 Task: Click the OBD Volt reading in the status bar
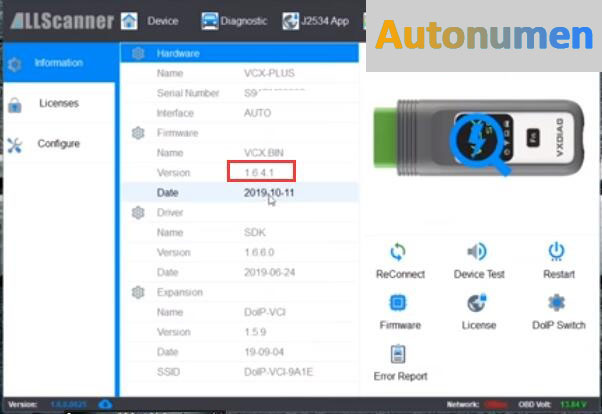click(x=573, y=404)
